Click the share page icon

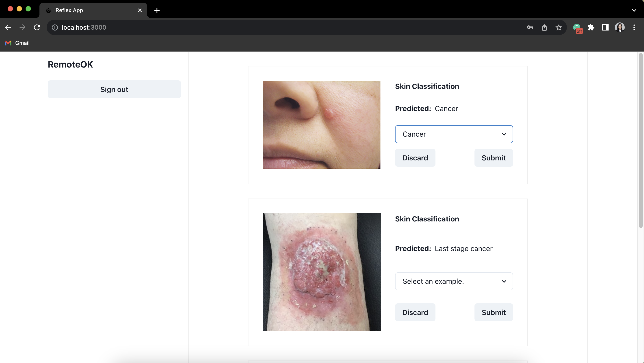click(x=544, y=28)
